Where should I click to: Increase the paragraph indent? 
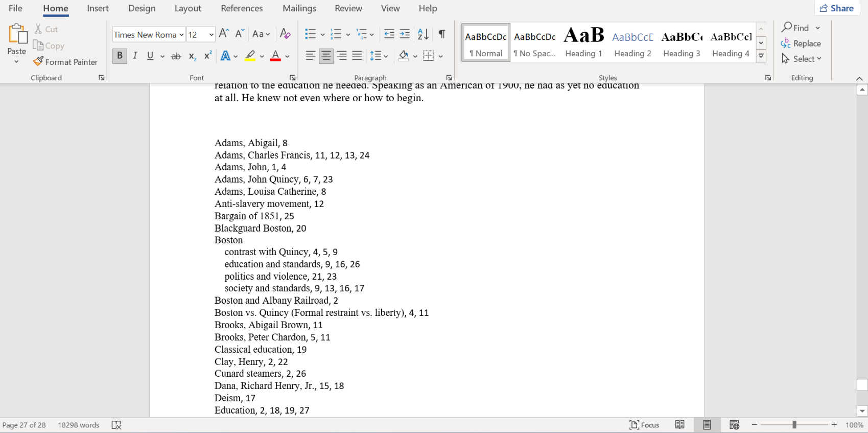[x=405, y=34]
